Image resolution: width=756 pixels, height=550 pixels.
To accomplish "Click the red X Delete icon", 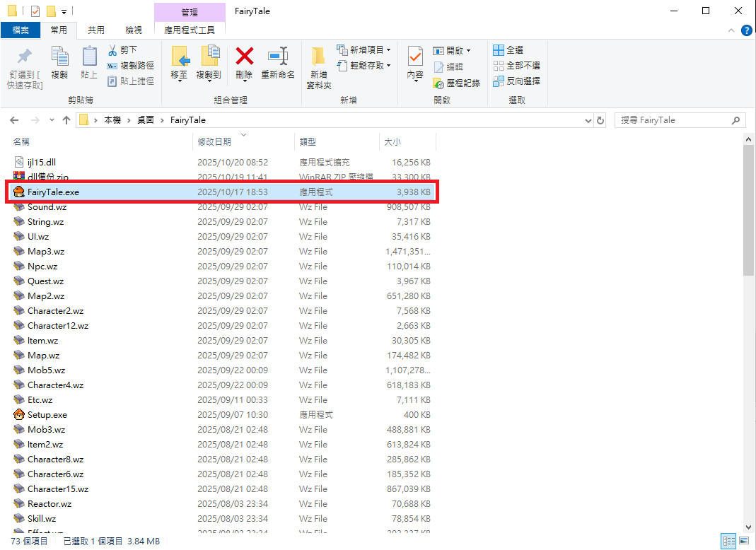I will [244, 57].
